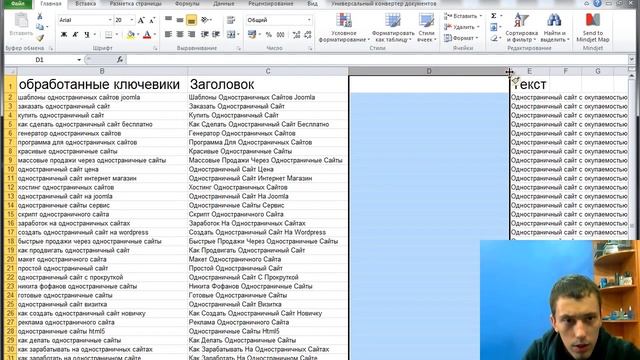Switch to the Данные tab
Viewport: 640px width, 360px height.
click(x=223, y=3)
